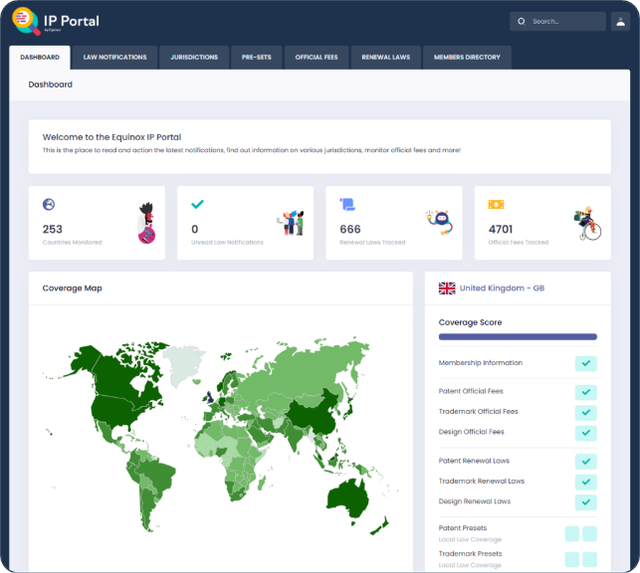The width and height of the screenshot is (640, 573).
Task: Click the money icon above Official Fees Tracked
Action: (x=496, y=204)
